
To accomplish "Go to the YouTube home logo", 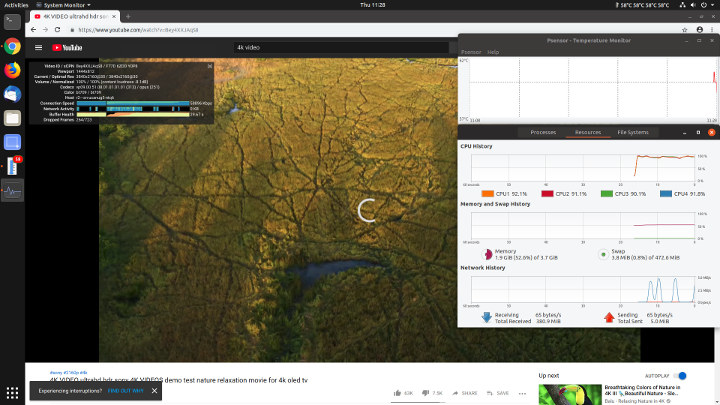I will coord(67,47).
